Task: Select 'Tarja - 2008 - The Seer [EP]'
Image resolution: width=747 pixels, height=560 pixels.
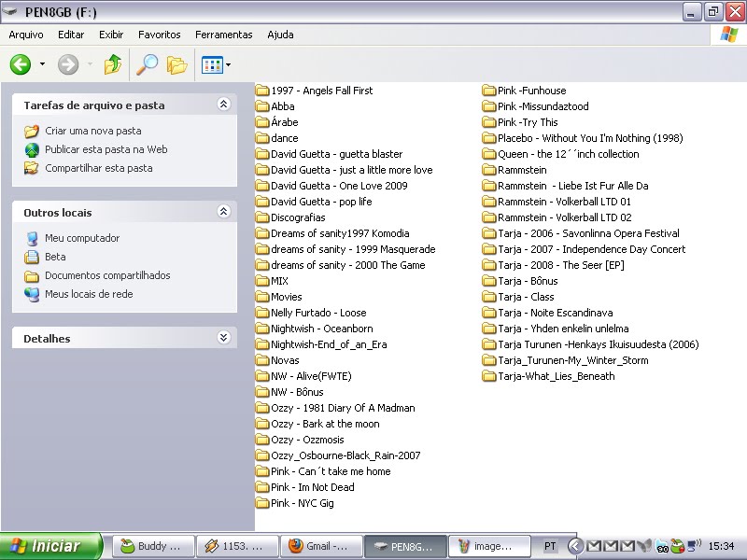Action: [x=561, y=265]
